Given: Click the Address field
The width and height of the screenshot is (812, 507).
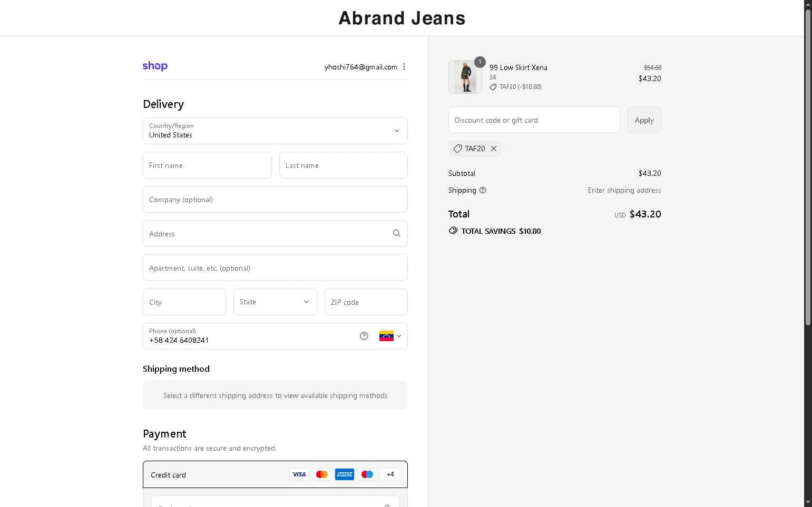Looking at the screenshot, I should click(x=275, y=234).
